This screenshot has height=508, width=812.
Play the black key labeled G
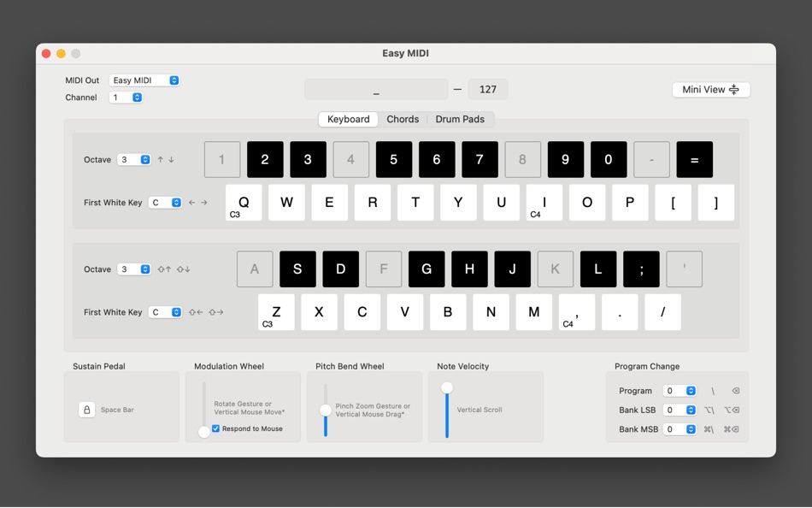tap(427, 269)
